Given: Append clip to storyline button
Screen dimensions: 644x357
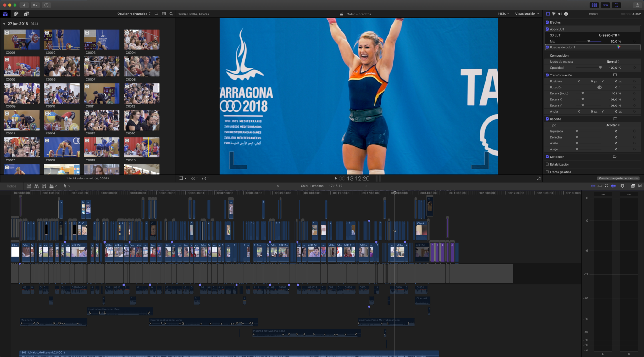Looking at the screenshot, I should tap(44, 186).
